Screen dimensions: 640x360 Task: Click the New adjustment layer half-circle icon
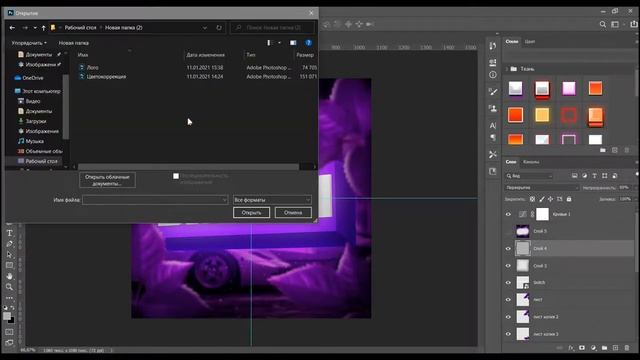click(x=593, y=348)
